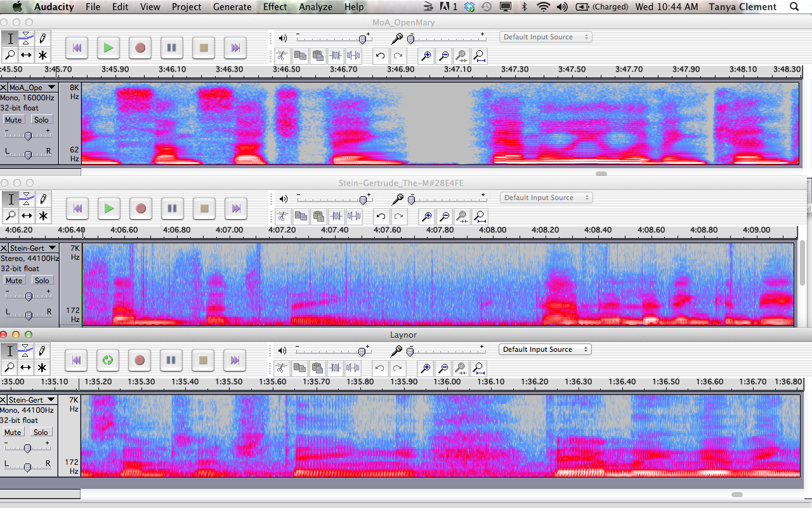
Task: Open Stein-Gert track menu in Laynor window
Action: pyautogui.click(x=32, y=400)
